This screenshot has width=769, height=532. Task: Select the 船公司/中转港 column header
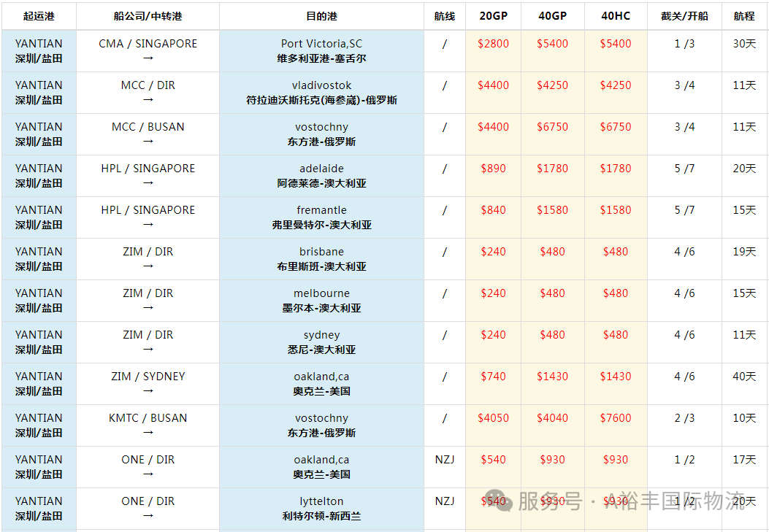(x=148, y=16)
